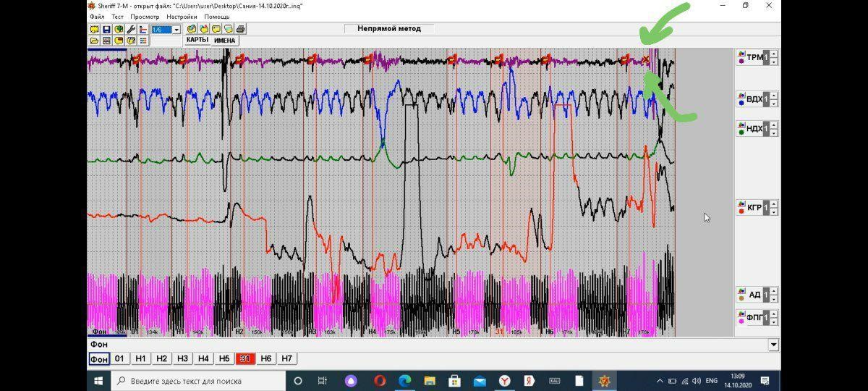Click the bar chart toolbar icon

coord(143,29)
